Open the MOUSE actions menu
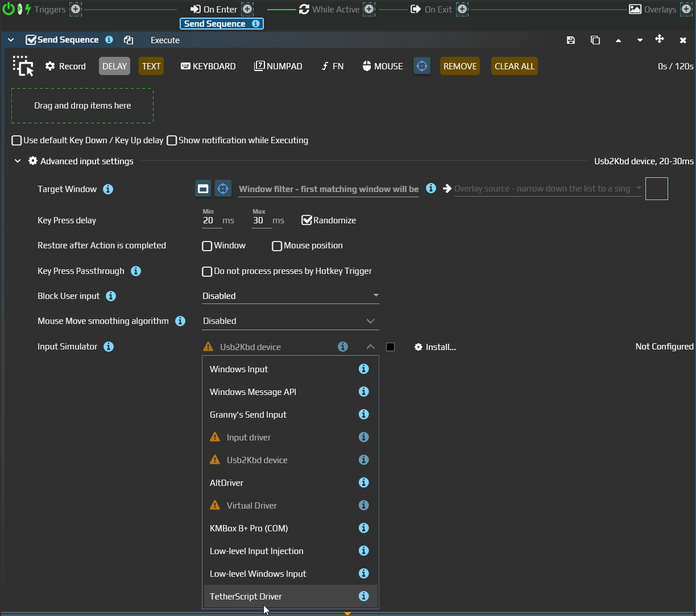696x616 pixels. click(x=383, y=66)
